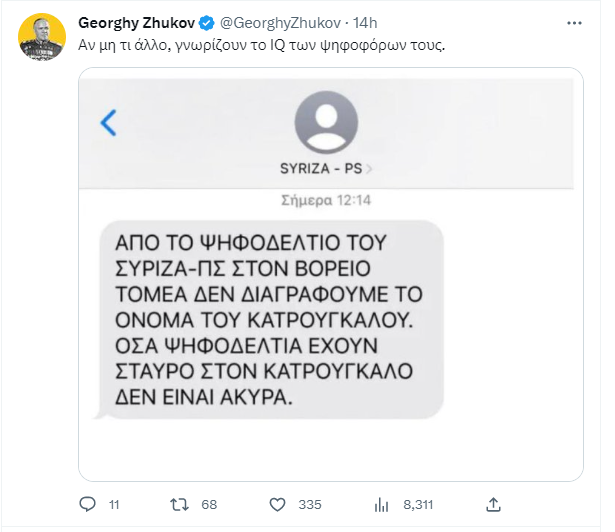Open Georghy Zhukov's profile avatar
615x532 pixels.
(42, 37)
